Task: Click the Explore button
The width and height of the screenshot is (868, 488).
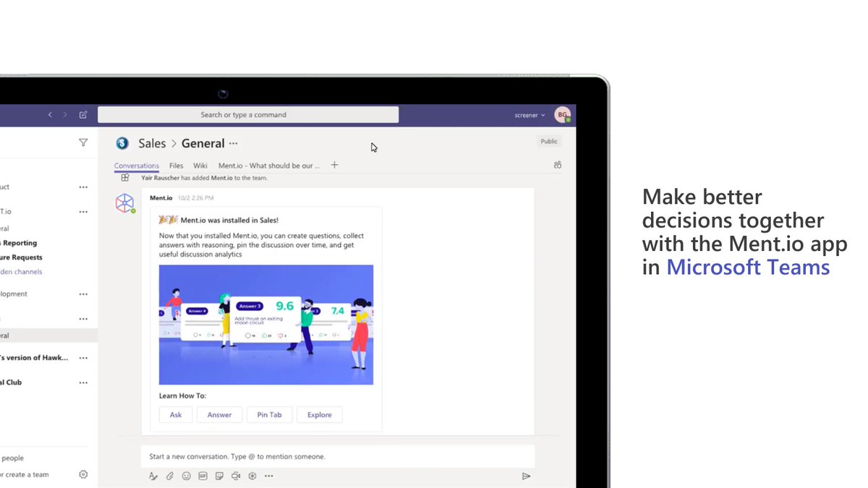Action: click(320, 415)
